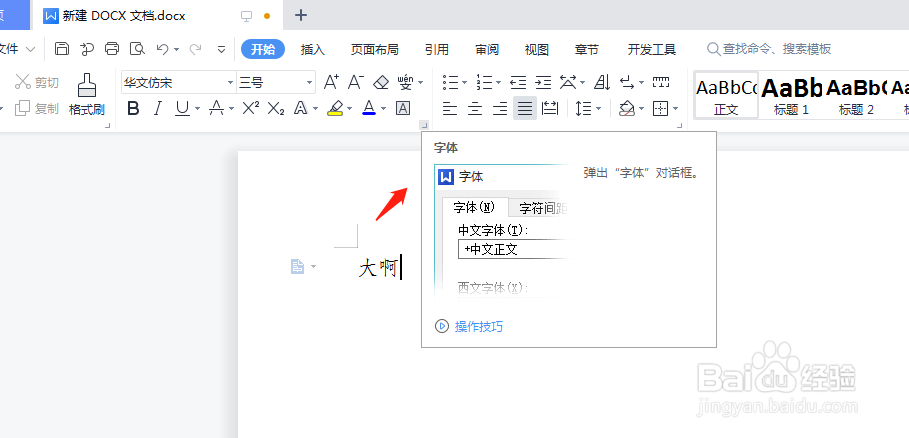Expand underline style dropdown arrow
Screen dimensions: 909x438
point(197,108)
